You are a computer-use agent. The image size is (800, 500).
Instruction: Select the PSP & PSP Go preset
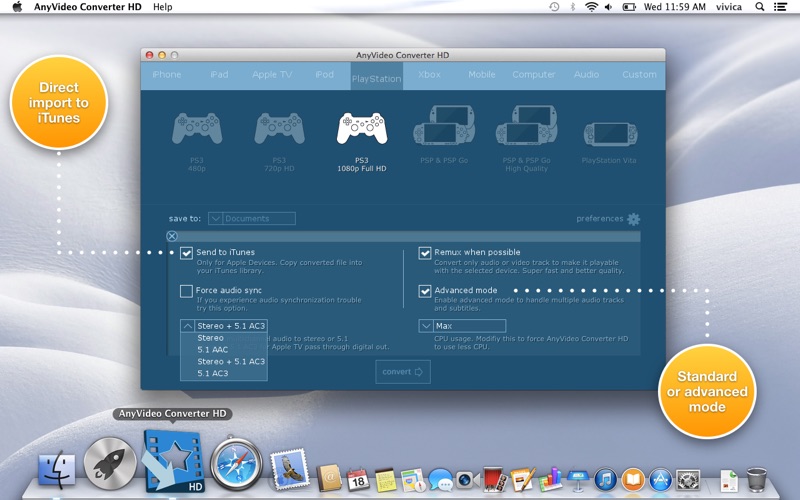tap(444, 126)
